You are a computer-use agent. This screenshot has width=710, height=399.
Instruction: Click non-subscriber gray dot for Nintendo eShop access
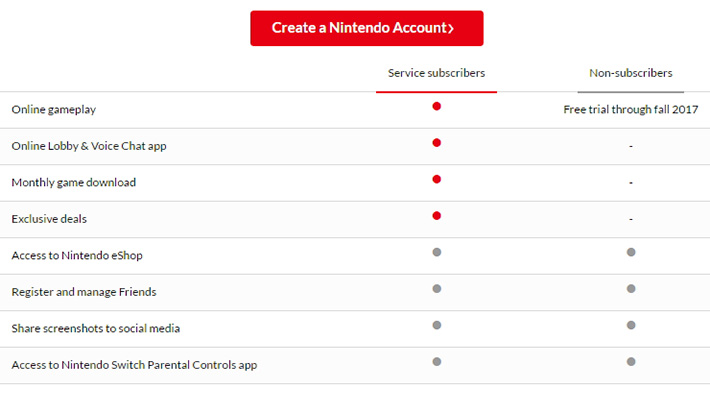coord(631,252)
